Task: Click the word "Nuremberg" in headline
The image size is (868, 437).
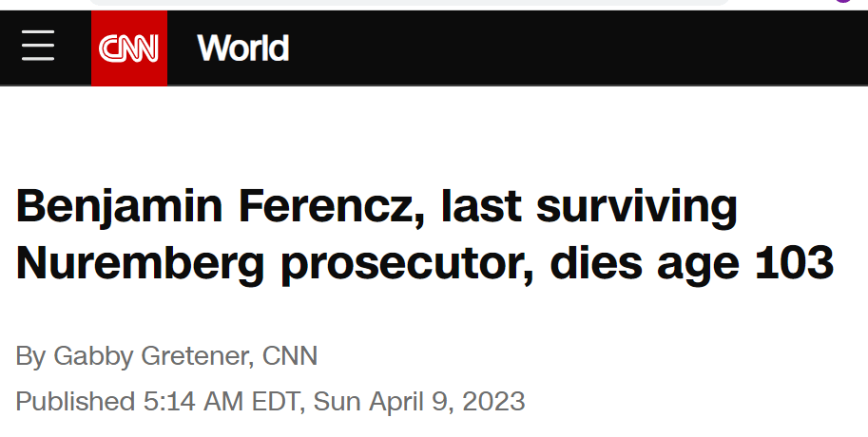Action: click(x=137, y=262)
